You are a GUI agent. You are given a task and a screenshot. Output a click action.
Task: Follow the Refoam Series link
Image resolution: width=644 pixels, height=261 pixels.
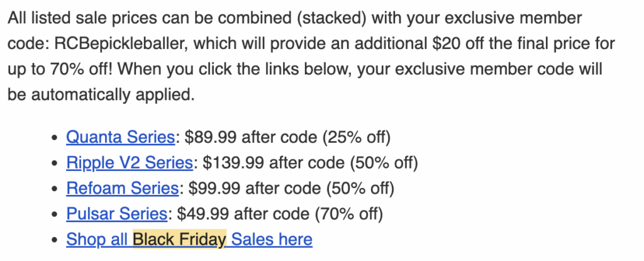point(123,188)
